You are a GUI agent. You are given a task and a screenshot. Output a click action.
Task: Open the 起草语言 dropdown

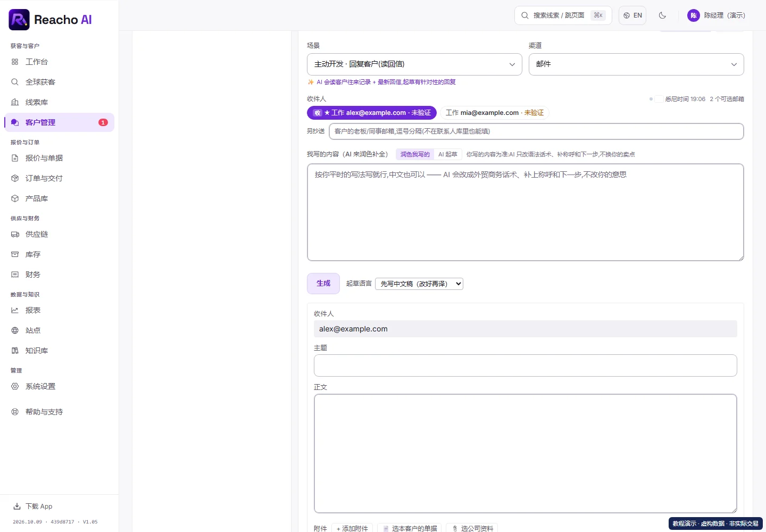point(419,284)
